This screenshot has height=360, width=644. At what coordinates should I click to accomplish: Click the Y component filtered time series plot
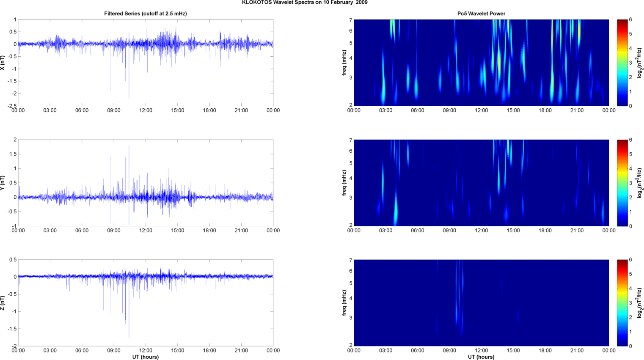(146, 183)
